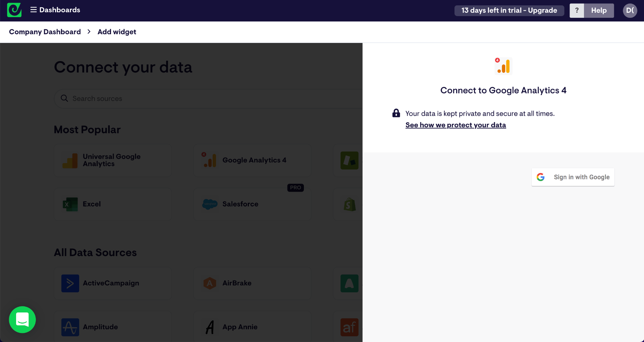This screenshot has height=342, width=644.
Task: Click the Add widget breadcrumb
Action: [x=117, y=32]
